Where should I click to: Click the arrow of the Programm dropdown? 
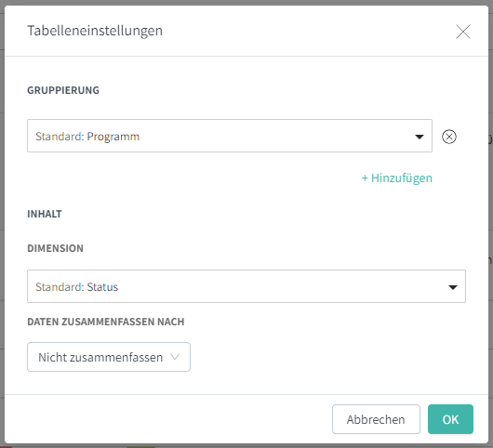coord(420,137)
